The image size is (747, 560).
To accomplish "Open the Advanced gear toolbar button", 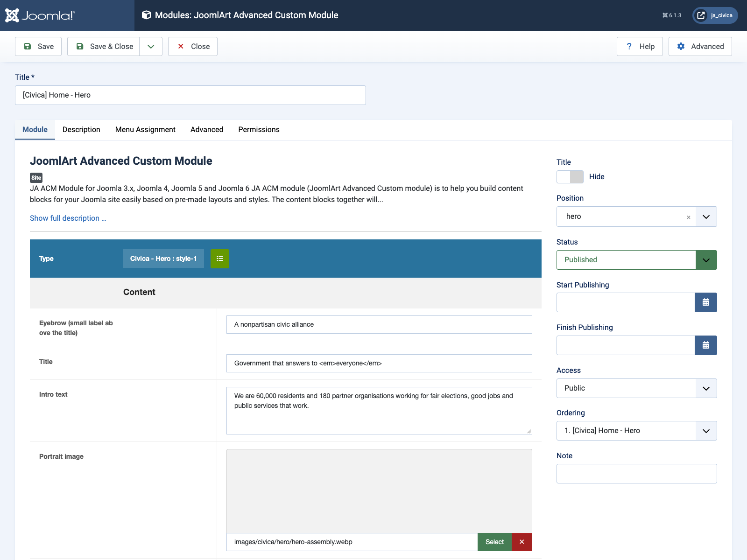I will click(x=700, y=47).
